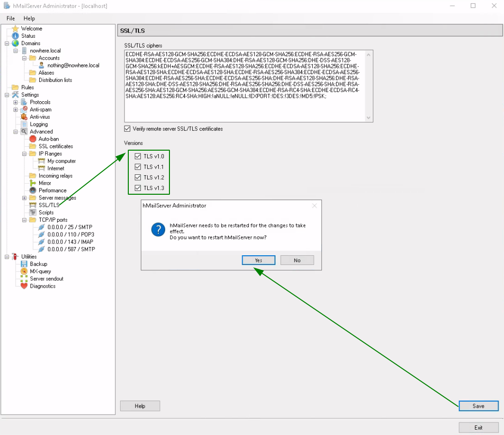Expand the Anti-spam node
The width and height of the screenshot is (504, 435).
pyautogui.click(x=15, y=109)
